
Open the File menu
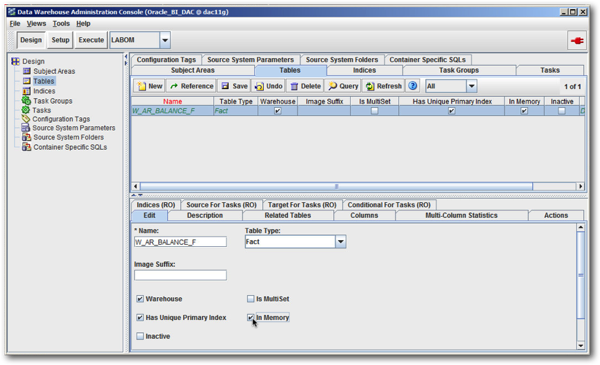pyautogui.click(x=15, y=24)
